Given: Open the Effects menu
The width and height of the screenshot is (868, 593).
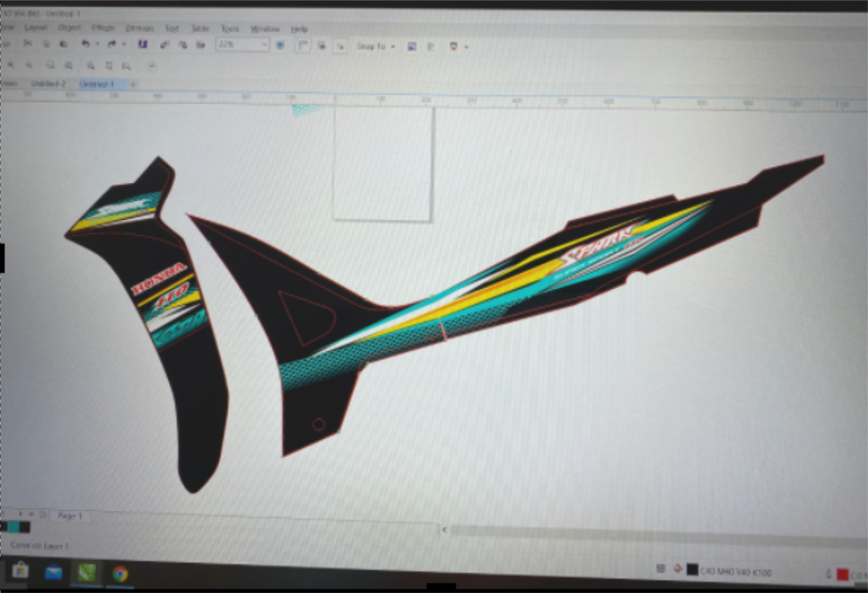Looking at the screenshot, I should (x=103, y=28).
